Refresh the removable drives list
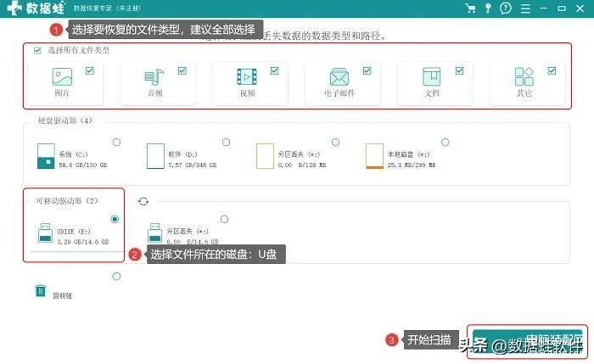The height and width of the screenshot is (364, 594). (143, 201)
